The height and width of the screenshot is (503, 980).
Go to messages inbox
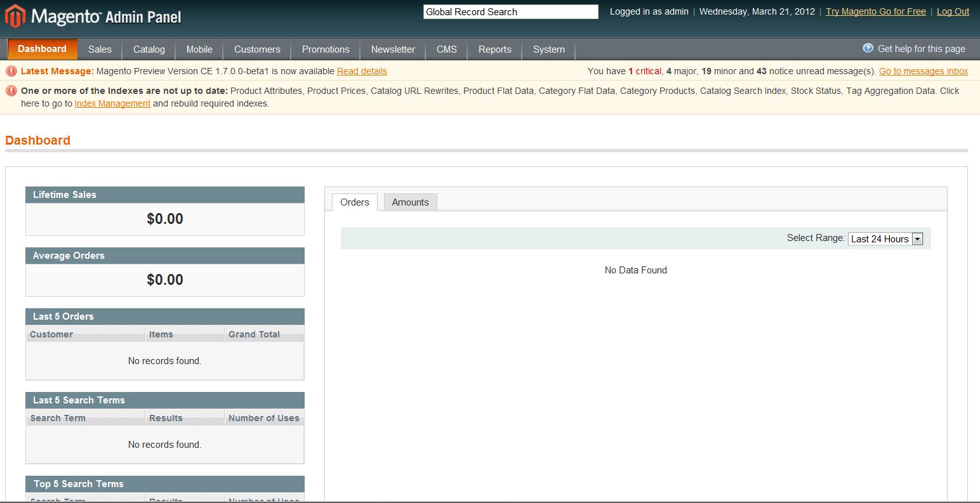point(923,71)
